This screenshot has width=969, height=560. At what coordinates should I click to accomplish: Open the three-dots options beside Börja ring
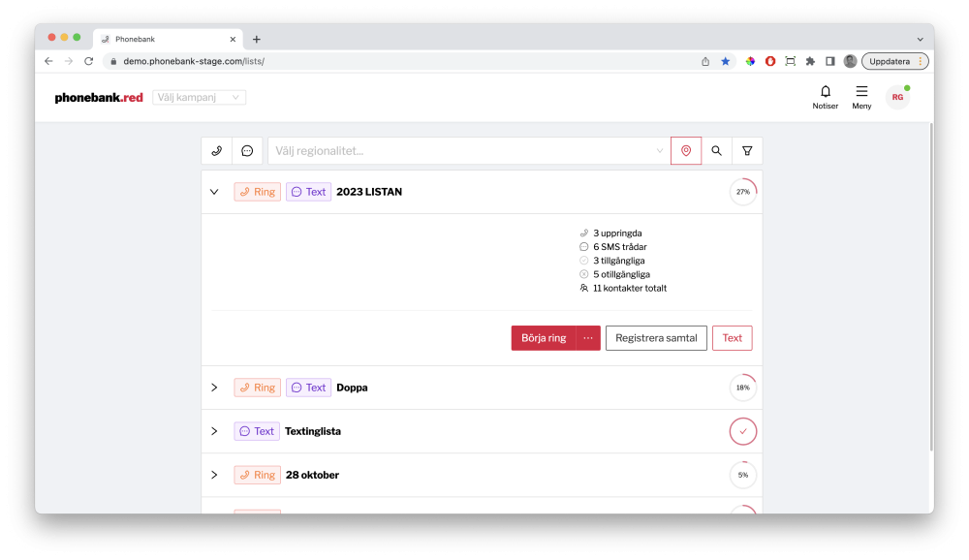tap(588, 338)
